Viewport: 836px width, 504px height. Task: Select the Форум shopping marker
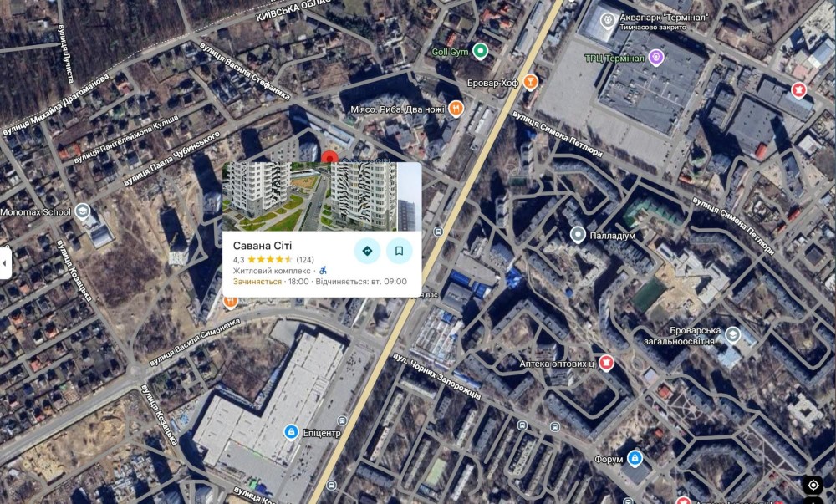coord(635,458)
